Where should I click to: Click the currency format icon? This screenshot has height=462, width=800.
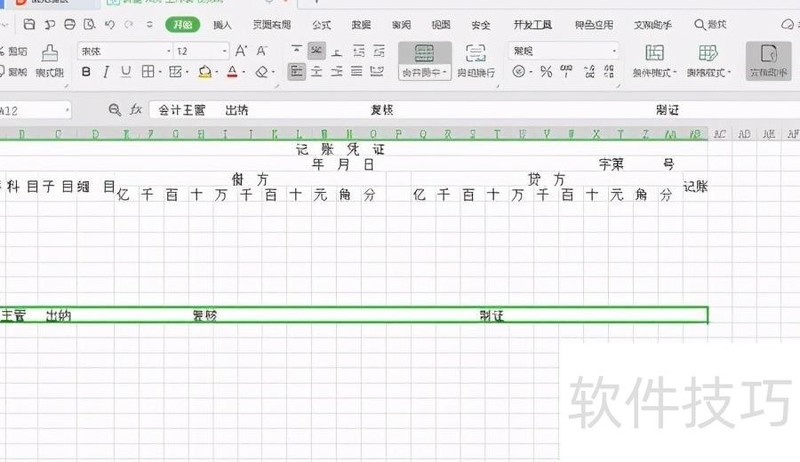(x=518, y=71)
